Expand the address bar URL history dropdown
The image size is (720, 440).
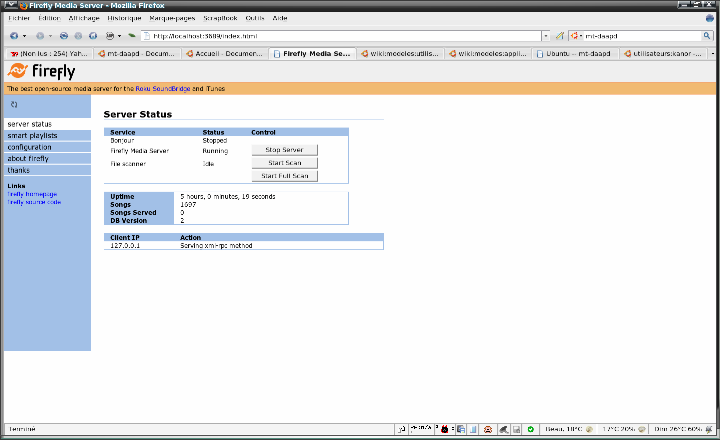coord(546,36)
